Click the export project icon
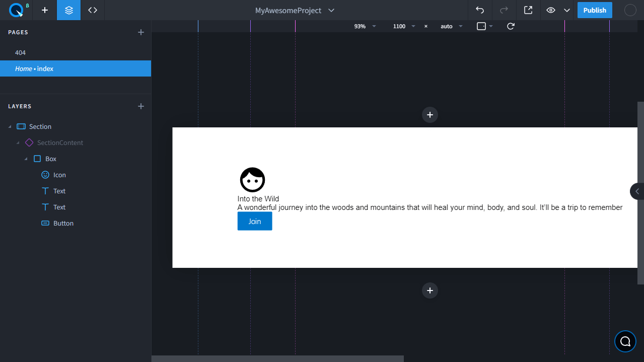This screenshot has height=362, width=644. [x=528, y=10]
